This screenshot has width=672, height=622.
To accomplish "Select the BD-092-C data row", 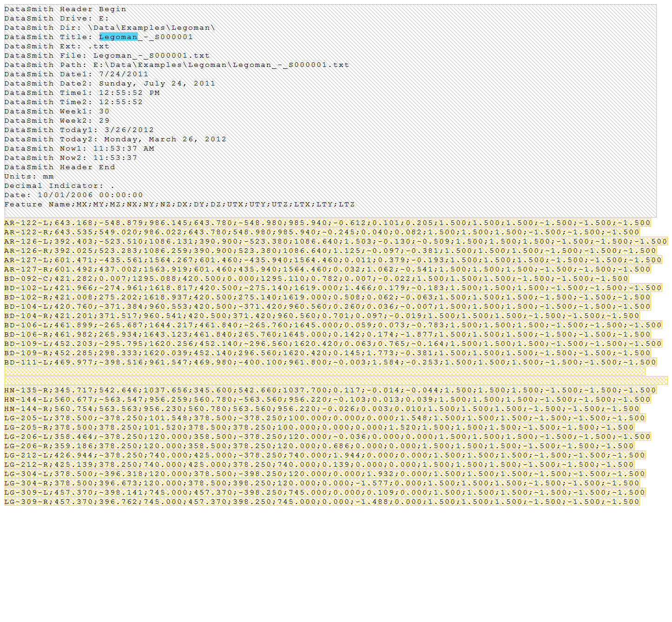I will tap(316, 278).
